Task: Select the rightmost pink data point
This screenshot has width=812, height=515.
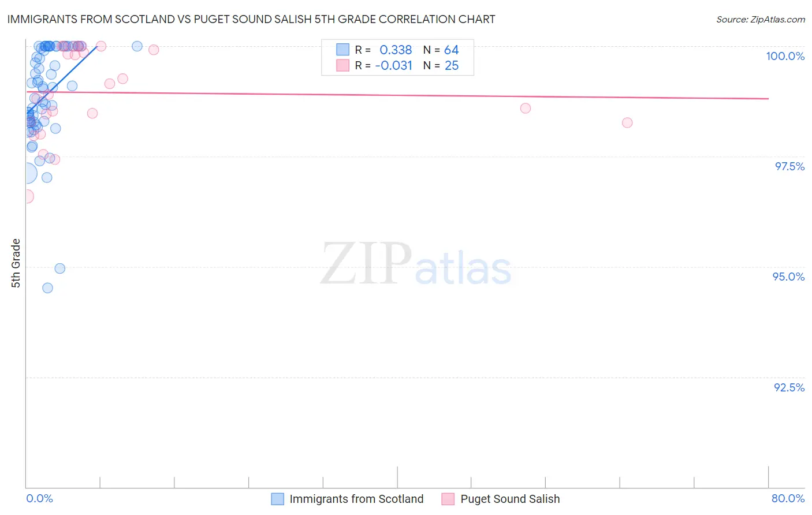Action: (627, 122)
